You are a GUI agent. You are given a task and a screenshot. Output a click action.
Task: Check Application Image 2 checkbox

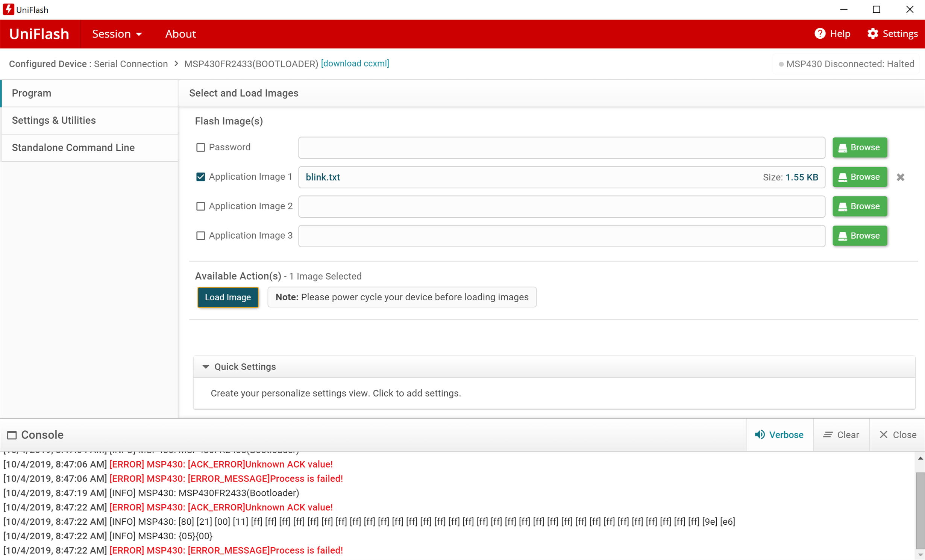tap(200, 206)
